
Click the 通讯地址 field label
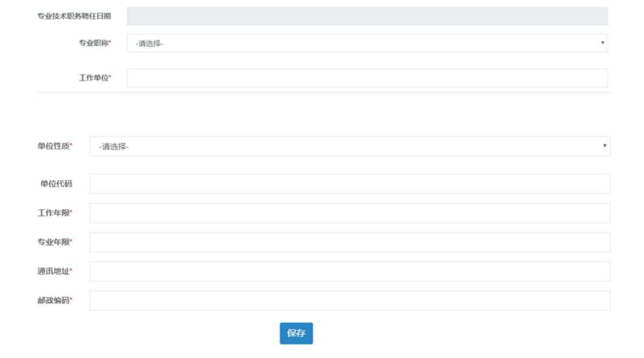(x=53, y=271)
